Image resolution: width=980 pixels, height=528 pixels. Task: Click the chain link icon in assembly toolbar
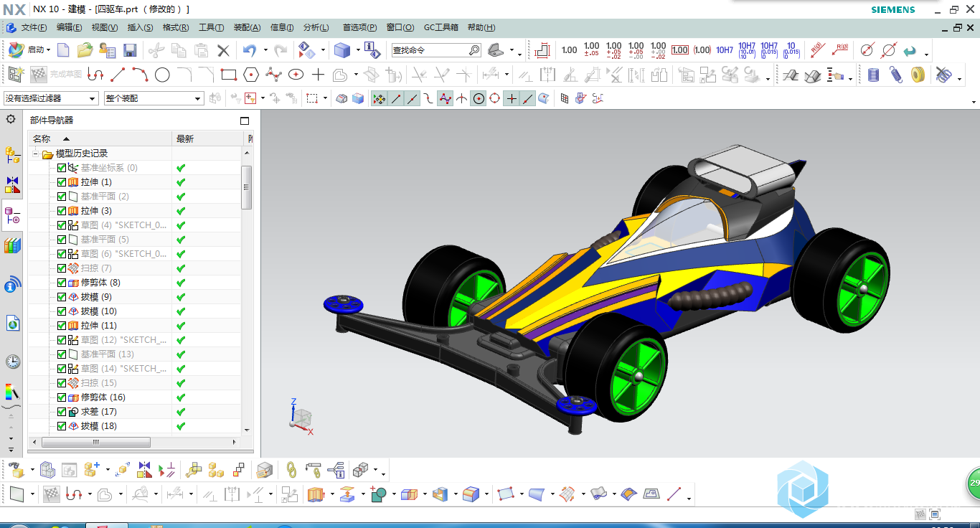point(291,470)
